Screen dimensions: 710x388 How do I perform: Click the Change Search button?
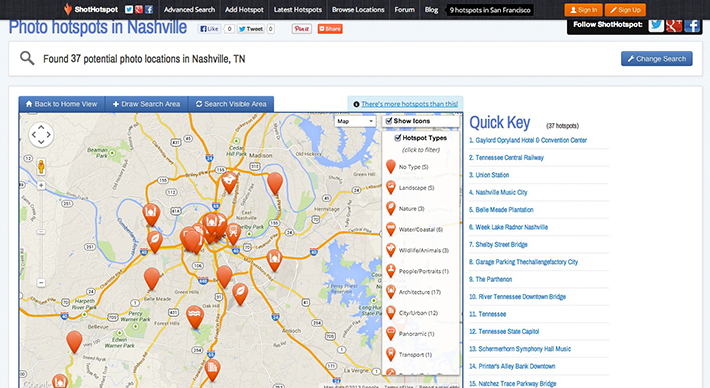click(657, 59)
